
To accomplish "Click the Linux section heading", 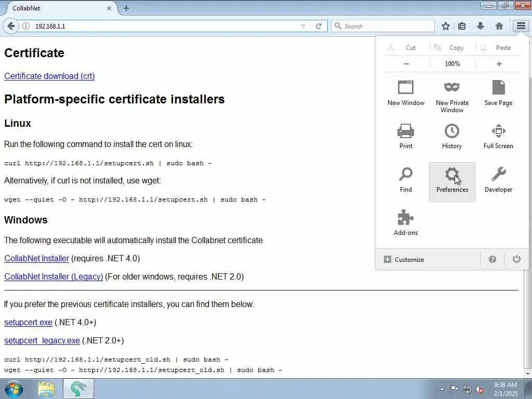I will (18, 123).
